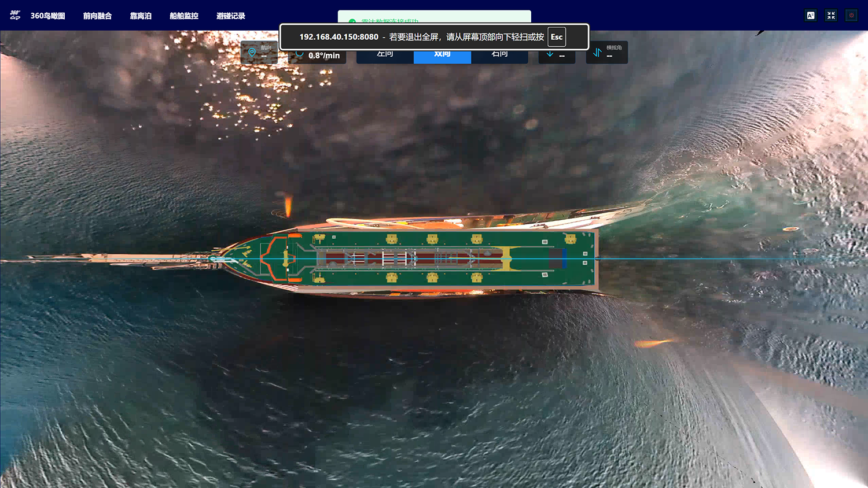Go to 船舶监控 section
Screen dimensions: 868x488
[184, 16]
